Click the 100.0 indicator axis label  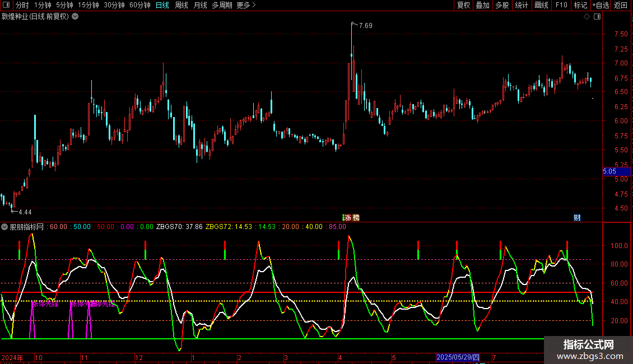619,246
